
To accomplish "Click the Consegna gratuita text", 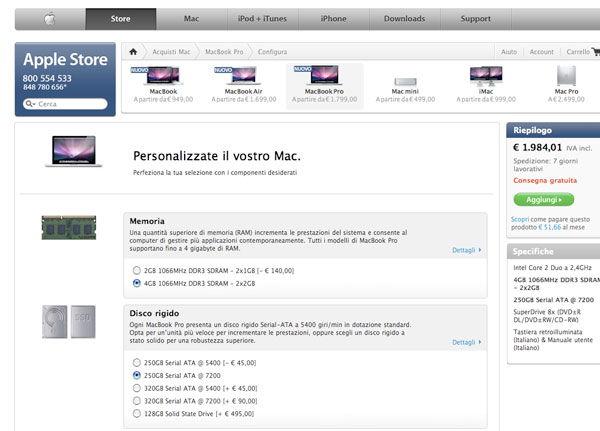I will click(x=545, y=180).
